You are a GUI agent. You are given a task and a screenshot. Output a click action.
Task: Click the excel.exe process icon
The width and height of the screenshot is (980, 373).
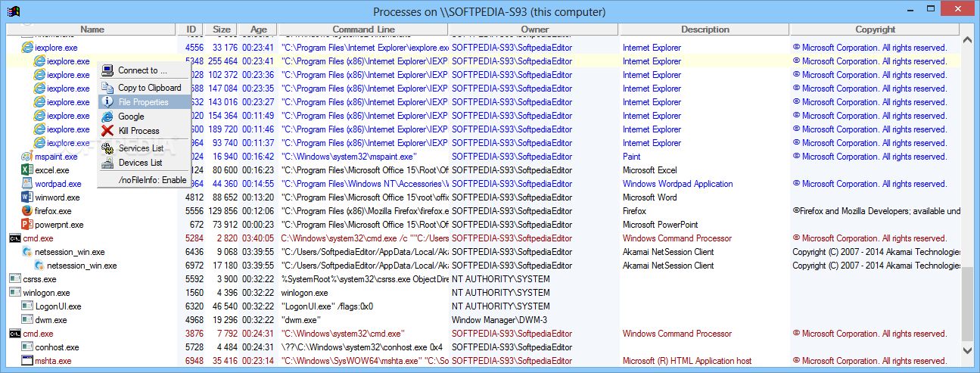[x=27, y=170]
